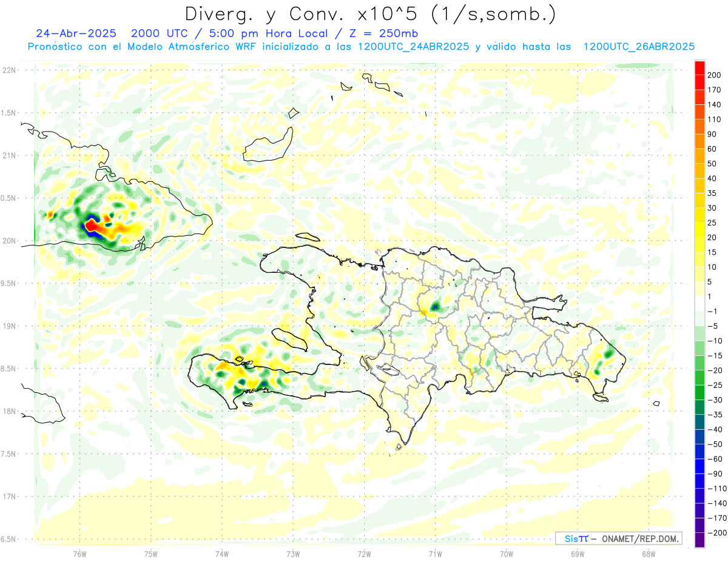
Task: Click the '73W' longitude label
Action: (293, 554)
